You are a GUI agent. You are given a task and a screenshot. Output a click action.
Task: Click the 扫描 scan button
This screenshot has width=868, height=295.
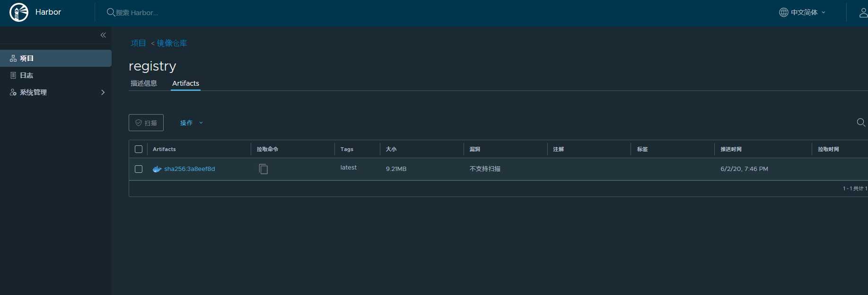point(146,123)
